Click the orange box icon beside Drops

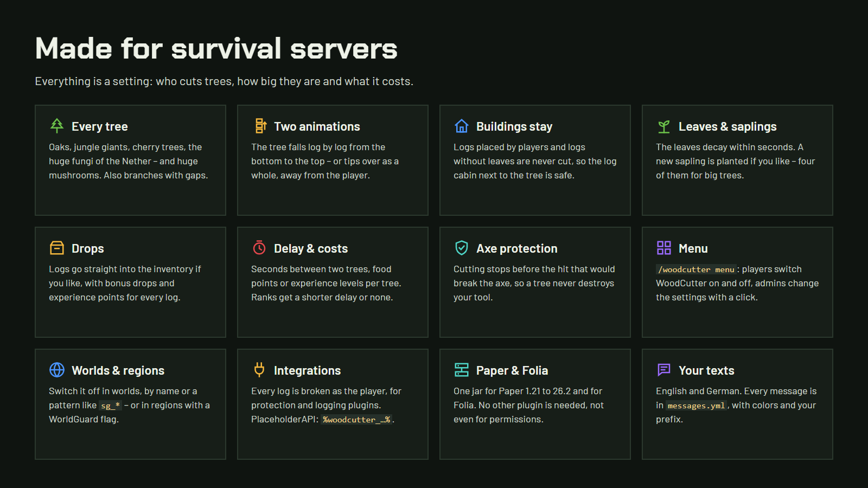pyautogui.click(x=57, y=248)
